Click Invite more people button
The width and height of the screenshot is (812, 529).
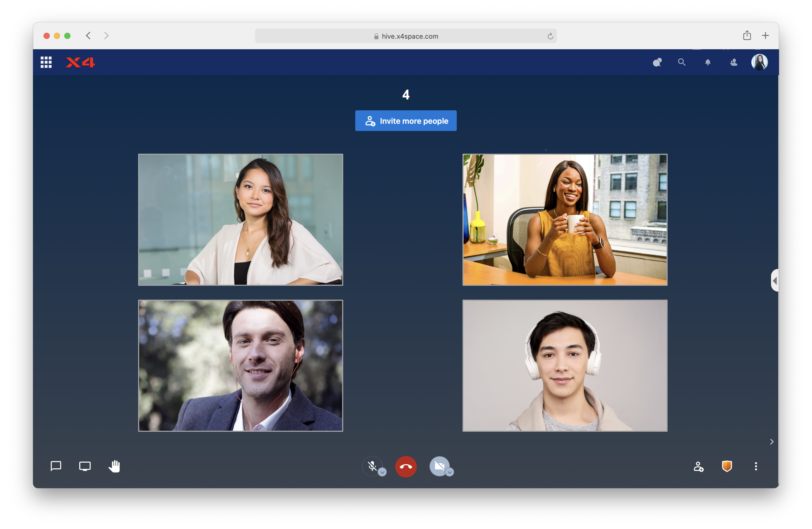[406, 121]
